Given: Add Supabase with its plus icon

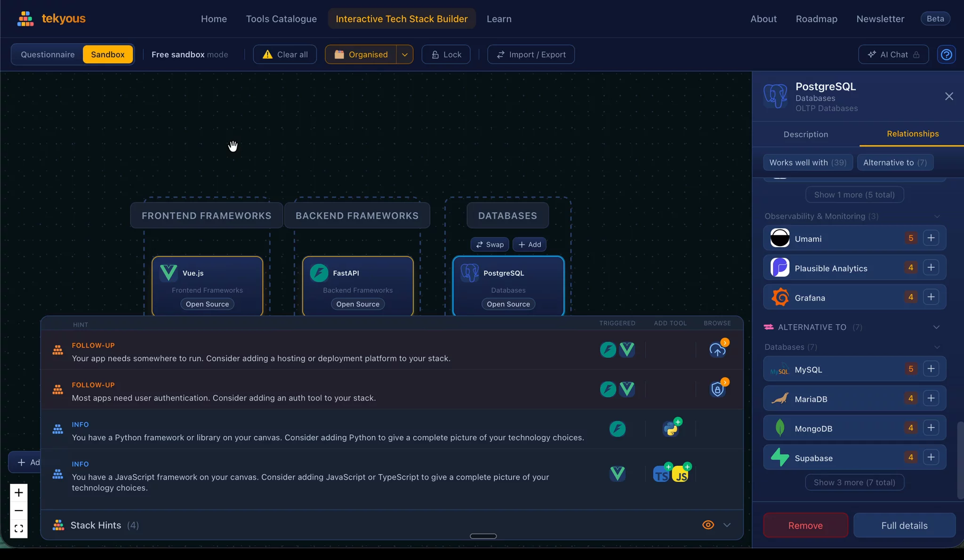Looking at the screenshot, I should (x=931, y=457).
